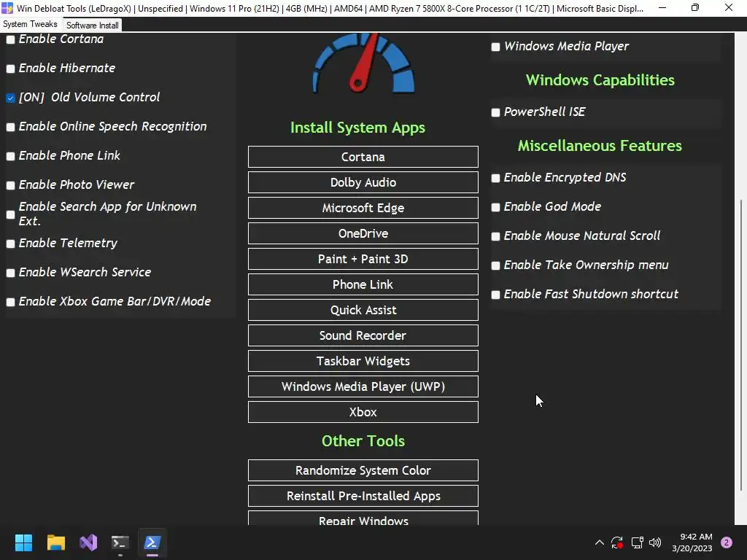Enable Encrypted DNS checkbox

coord(495,178)
